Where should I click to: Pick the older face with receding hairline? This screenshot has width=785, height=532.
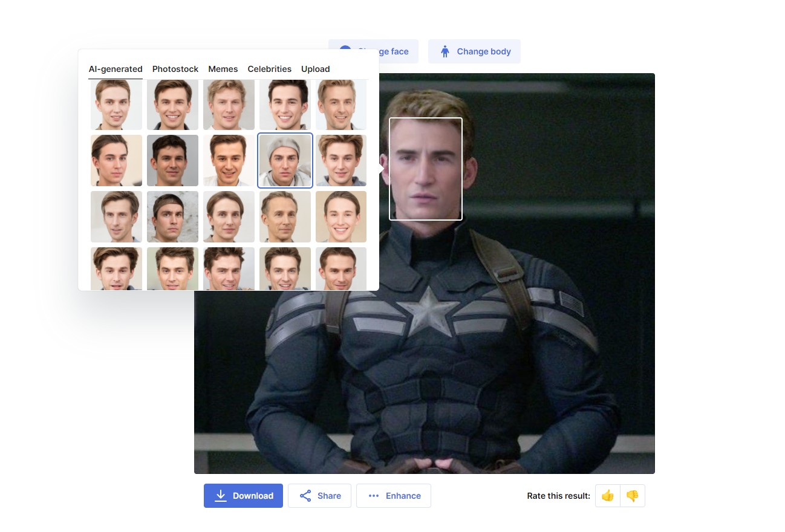coord(285,216)
